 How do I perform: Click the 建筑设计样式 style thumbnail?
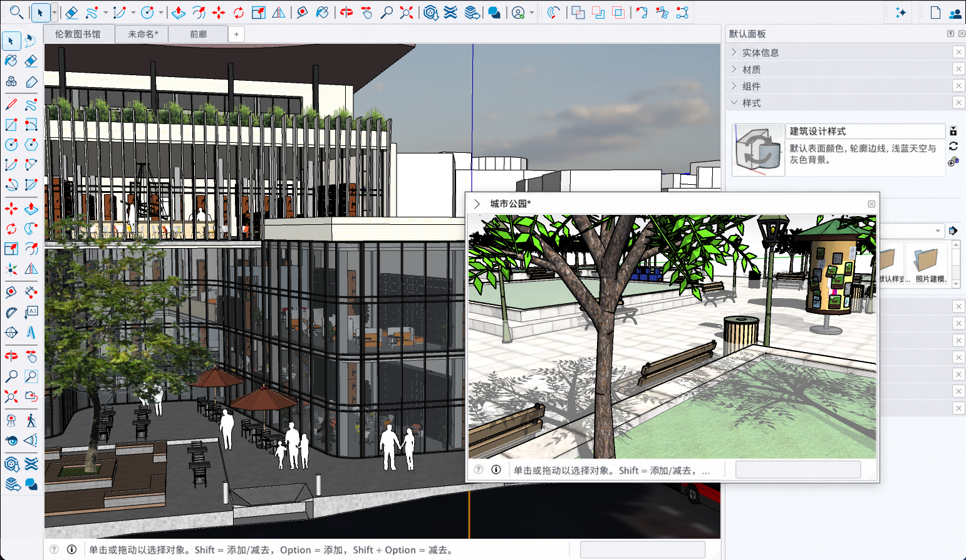(x=759, y=150)
